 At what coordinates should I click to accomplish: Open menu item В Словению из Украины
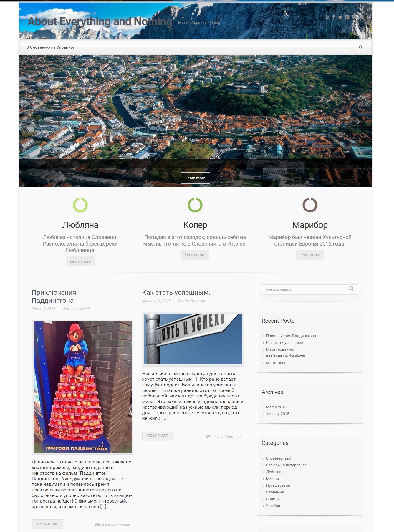coord(50,47)
